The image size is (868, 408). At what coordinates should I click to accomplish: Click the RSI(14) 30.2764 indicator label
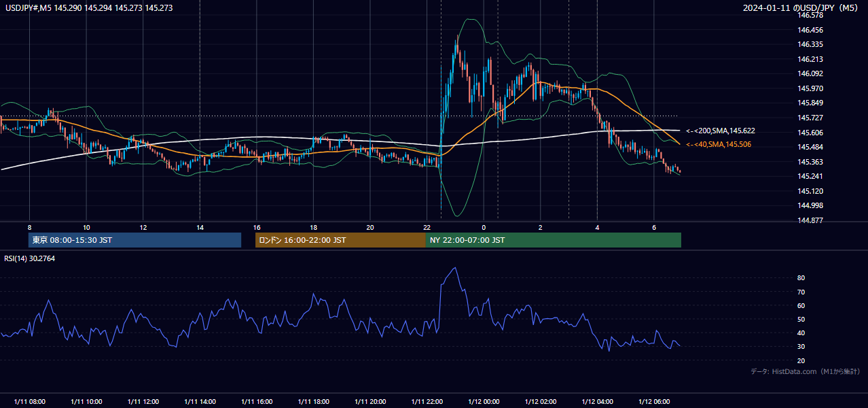pos(30,258)
